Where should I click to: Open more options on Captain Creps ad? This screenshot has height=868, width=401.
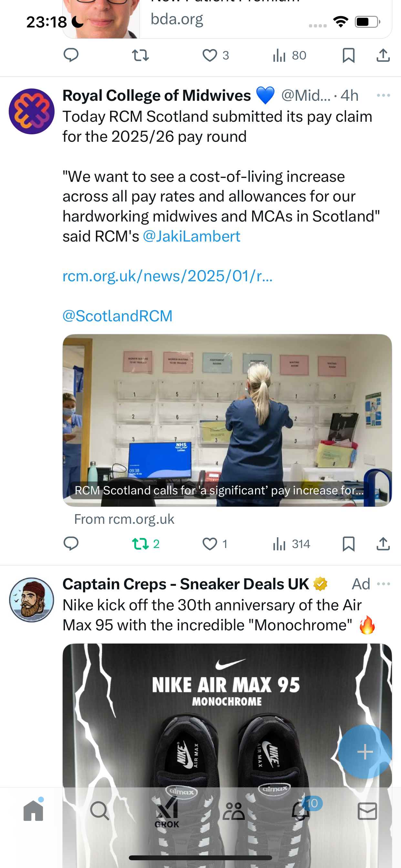[384, 584]
